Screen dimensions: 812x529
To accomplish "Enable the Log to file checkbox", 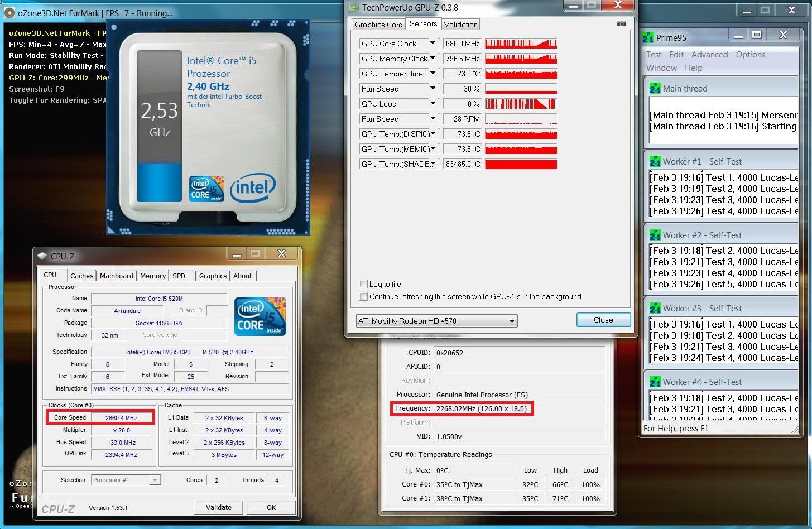I will (363, 284).
